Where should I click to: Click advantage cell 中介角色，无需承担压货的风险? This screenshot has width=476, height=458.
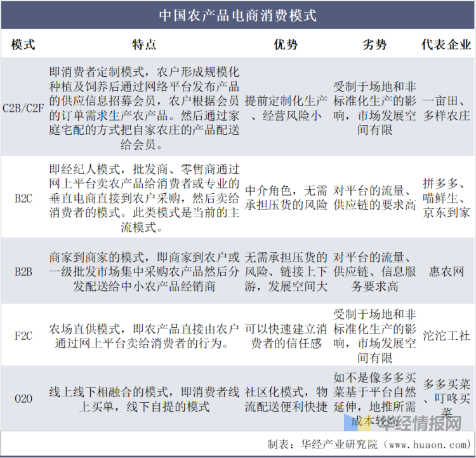point(286,198)
